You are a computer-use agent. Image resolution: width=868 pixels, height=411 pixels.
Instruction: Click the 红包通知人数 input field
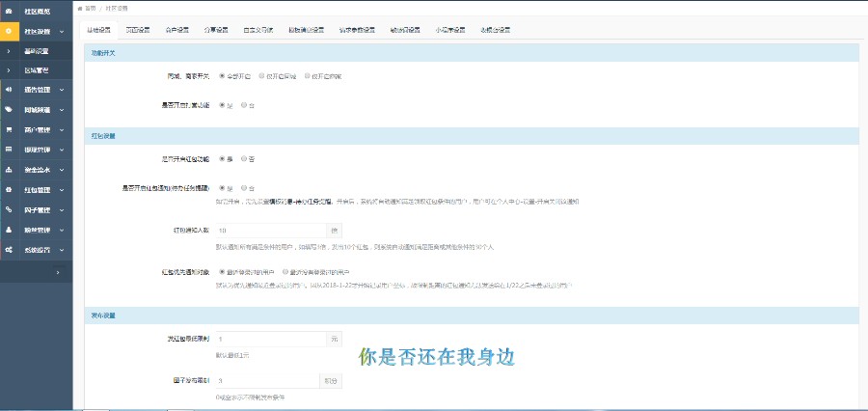(x=271, y=231)
